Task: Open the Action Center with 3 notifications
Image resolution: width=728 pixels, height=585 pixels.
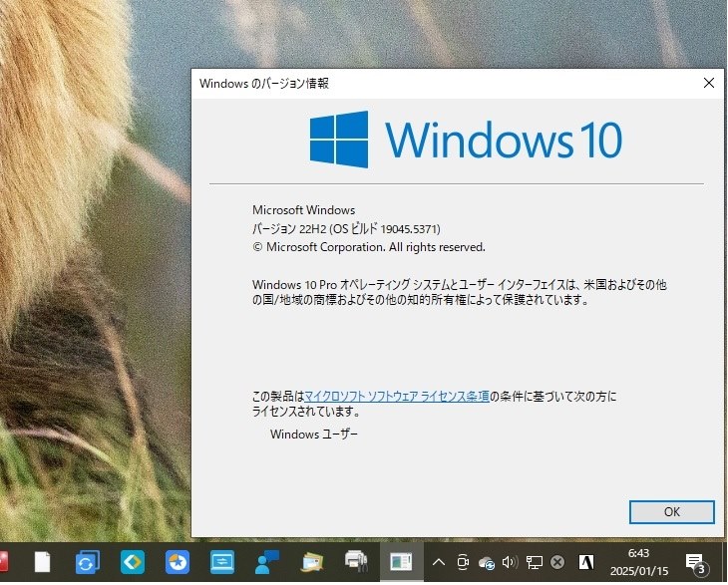Action: (x=697, y=563)
